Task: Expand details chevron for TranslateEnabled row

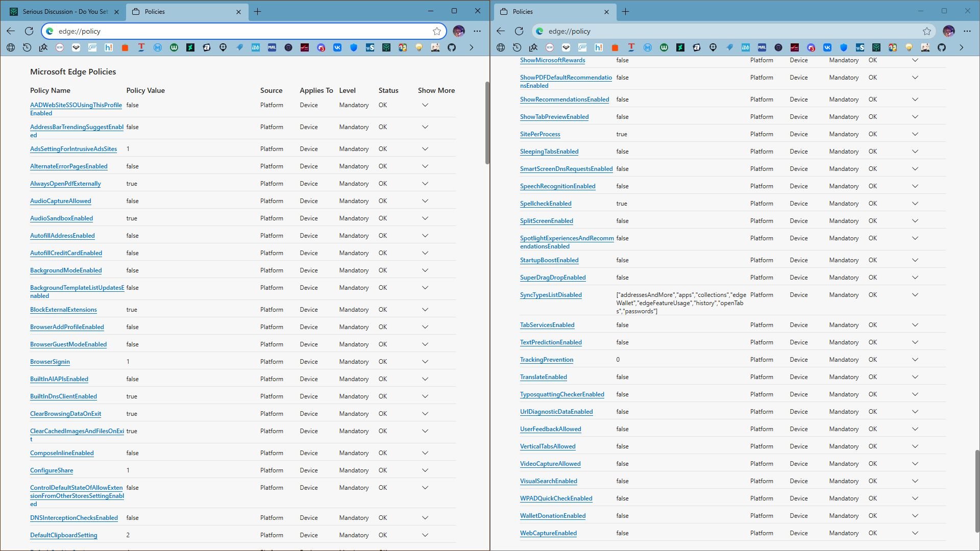Action: pyautogui.click(x=915, y=377)
